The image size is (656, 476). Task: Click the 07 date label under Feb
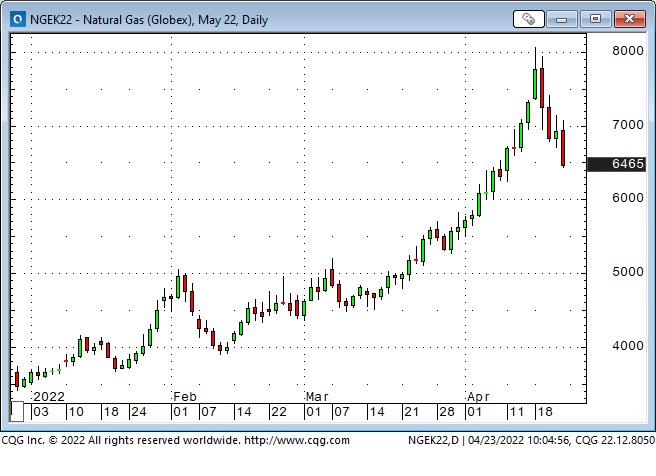pos(208,412)
